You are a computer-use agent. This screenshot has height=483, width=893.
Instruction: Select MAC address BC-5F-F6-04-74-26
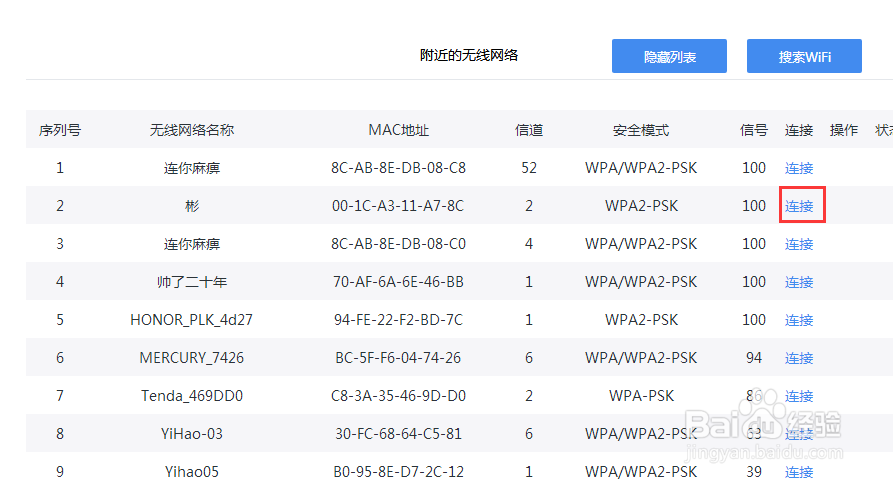pyautogui.click(x=398, y=358)
